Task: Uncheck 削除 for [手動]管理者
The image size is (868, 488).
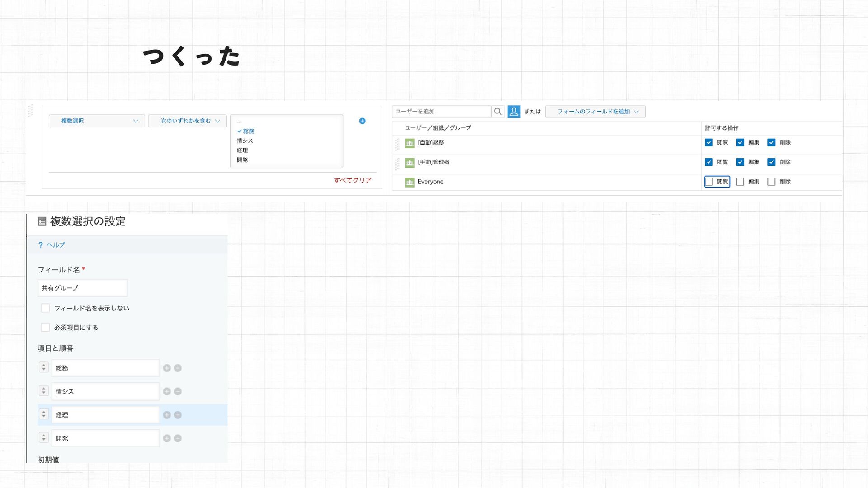Action: [771, 162]
